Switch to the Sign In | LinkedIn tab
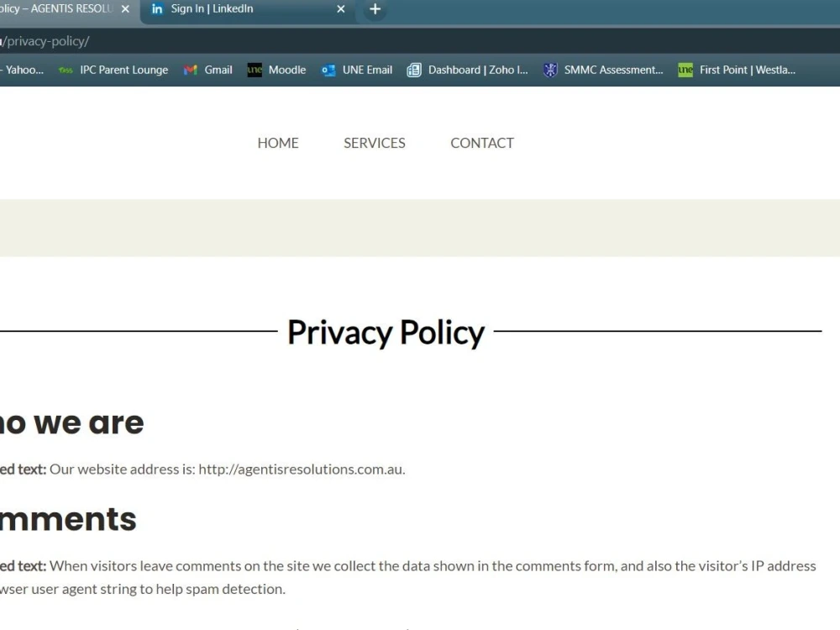 pyautogui.click(x=248, y=9)
